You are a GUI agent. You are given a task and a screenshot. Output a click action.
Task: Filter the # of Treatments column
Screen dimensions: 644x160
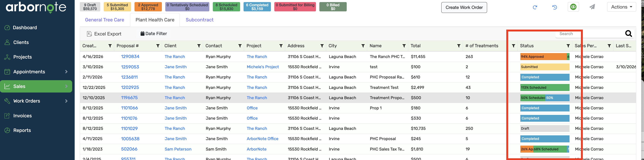tap(513, 46)
